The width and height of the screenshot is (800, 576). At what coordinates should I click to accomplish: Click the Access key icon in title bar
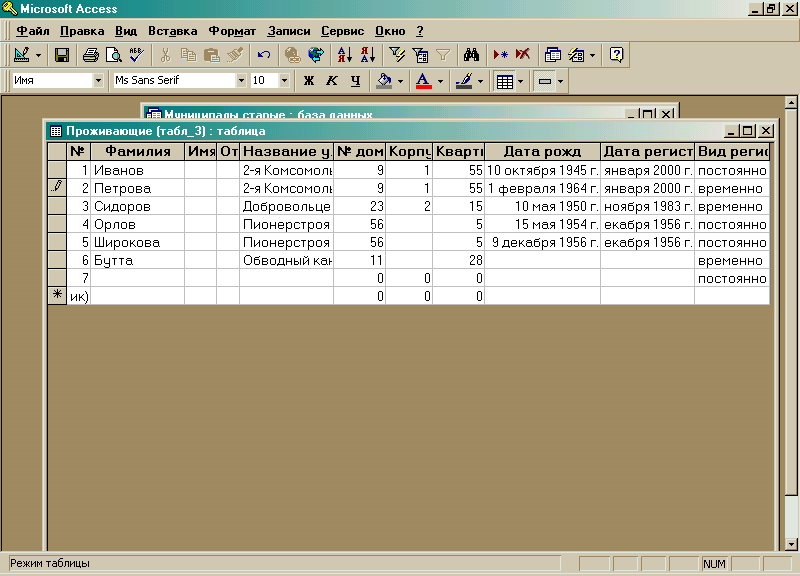click(9, 9)
